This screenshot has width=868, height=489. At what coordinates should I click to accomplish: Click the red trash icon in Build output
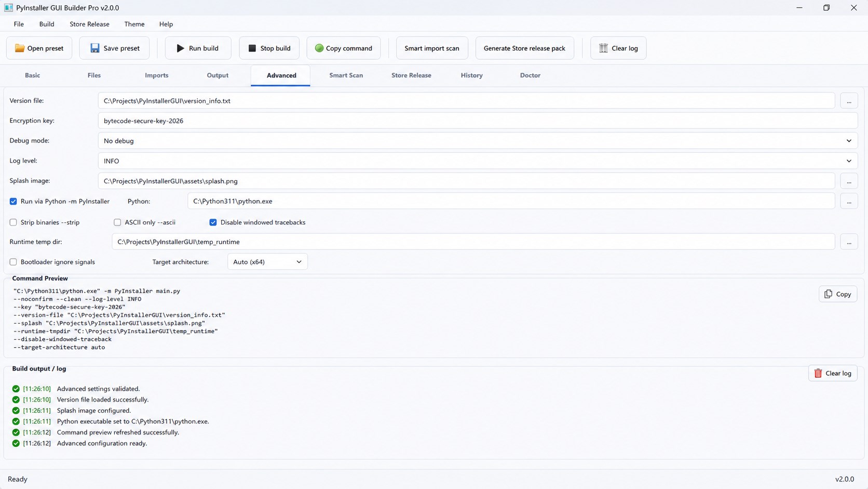coord(818,373)
